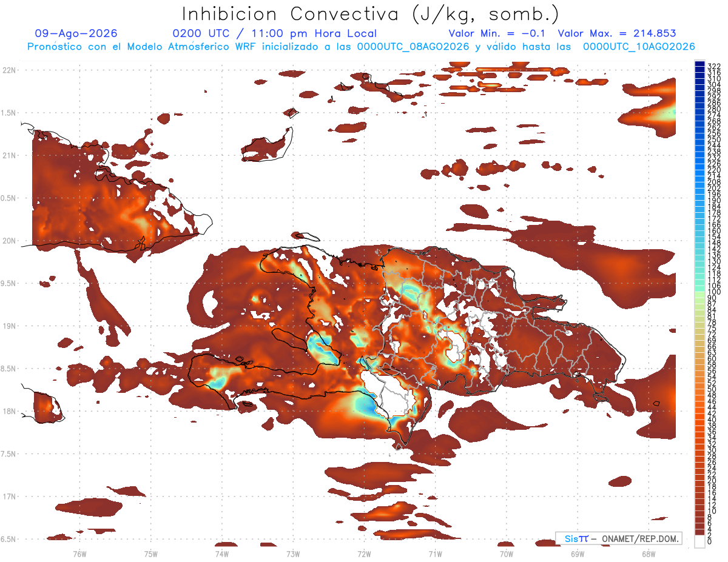Image resolution: width=728 pixels, height=562 pixels.
Task: Click the '19N' latitude label
Action: point(10,326)
